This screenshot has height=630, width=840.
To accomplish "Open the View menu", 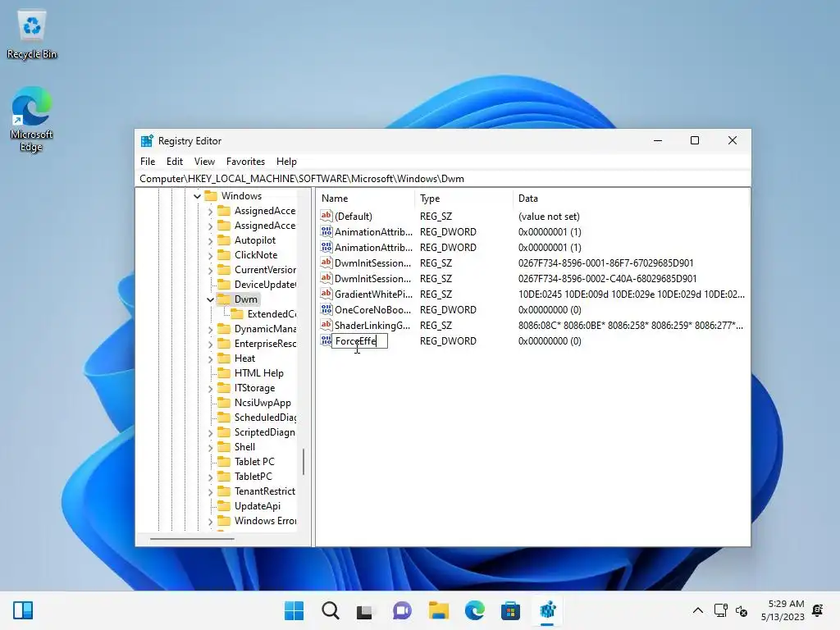I will 204,162.
